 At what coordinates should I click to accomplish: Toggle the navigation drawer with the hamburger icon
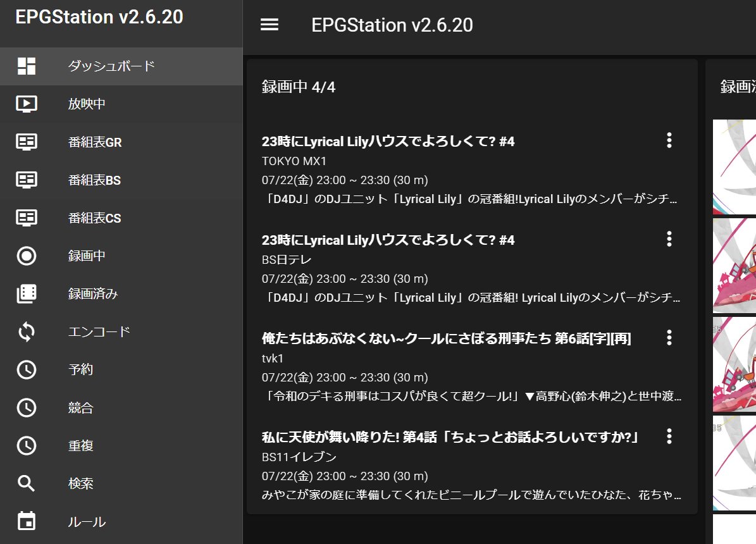[x=269, y=25]
